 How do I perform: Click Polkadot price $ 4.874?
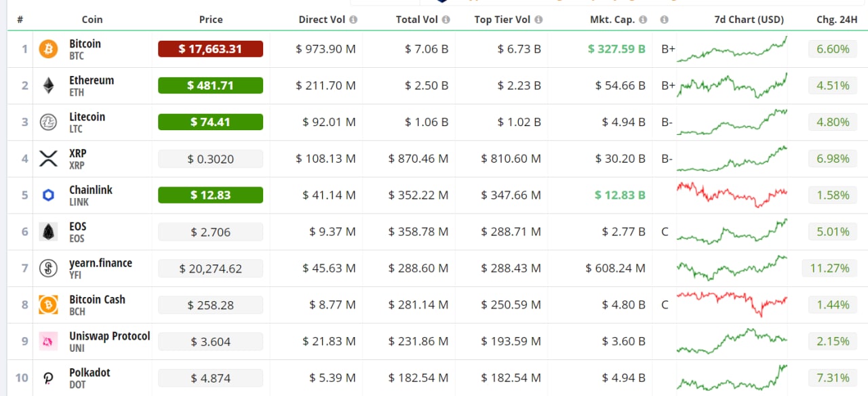click(210, 378)
